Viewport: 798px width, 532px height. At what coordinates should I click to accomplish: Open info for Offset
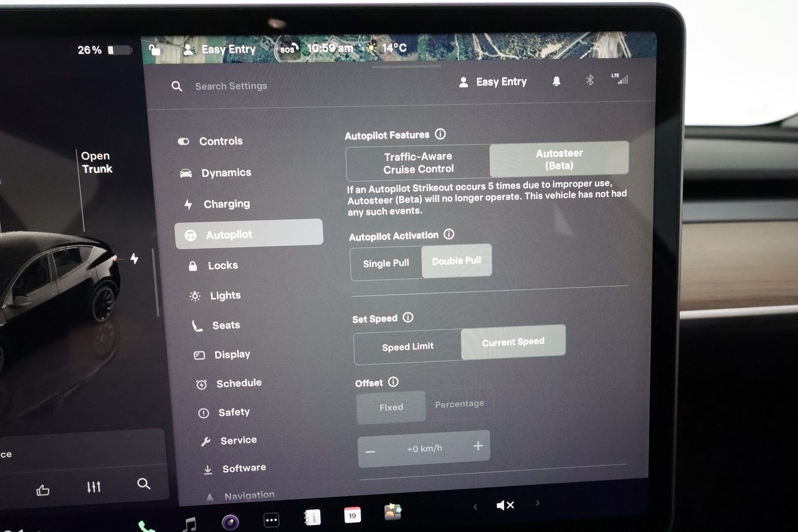tap(393, 382)
